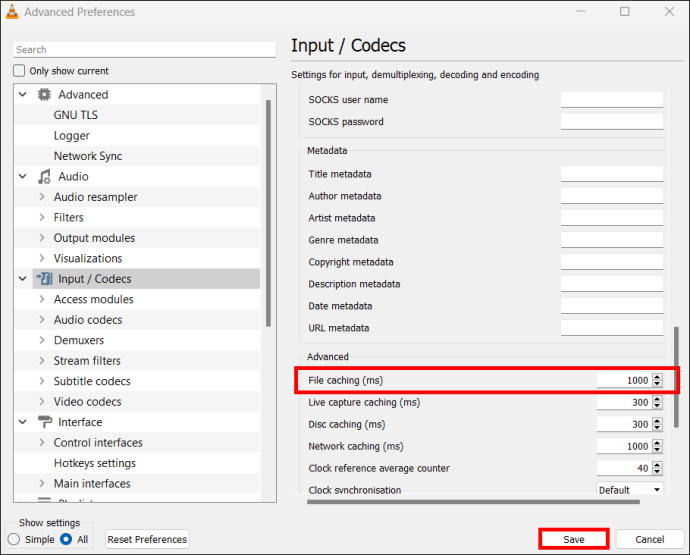The height and width of the screenshot is (555, 690).
Task: Open the Clock synchronisation dropdown
Action: coord(630,489)
